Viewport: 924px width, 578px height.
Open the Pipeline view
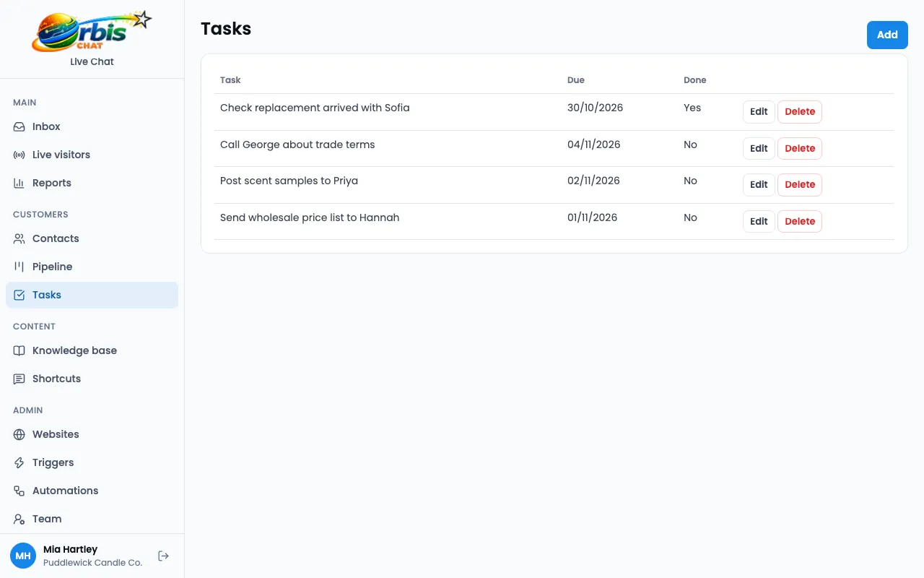[x=92, y=267]
